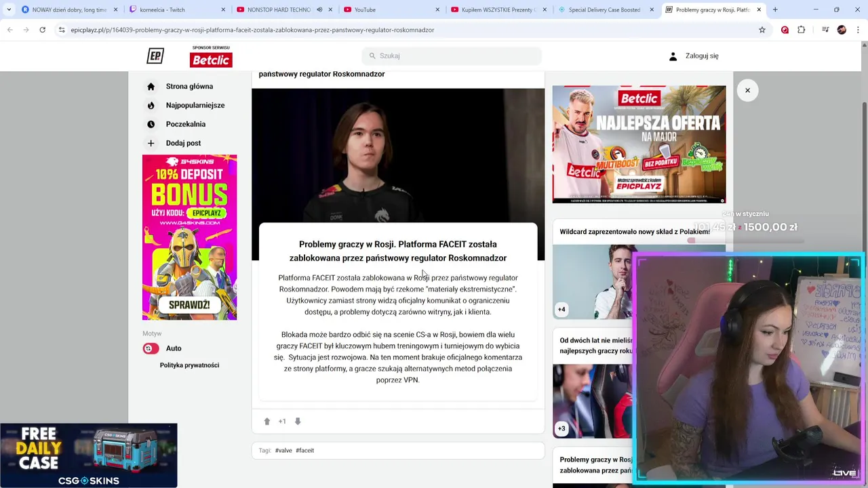Open the Free Daily Case CSGOSkins banner

[89, 455]
